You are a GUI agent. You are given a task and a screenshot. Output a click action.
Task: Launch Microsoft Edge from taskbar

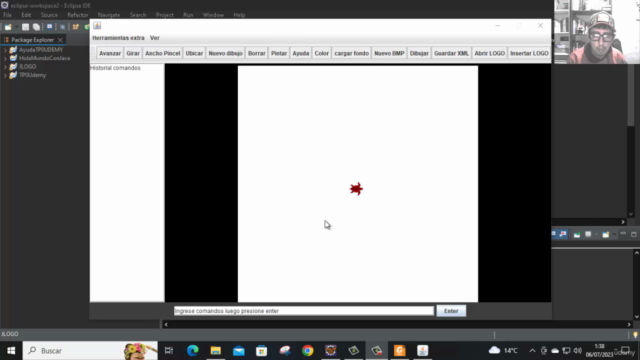point(193,351)
